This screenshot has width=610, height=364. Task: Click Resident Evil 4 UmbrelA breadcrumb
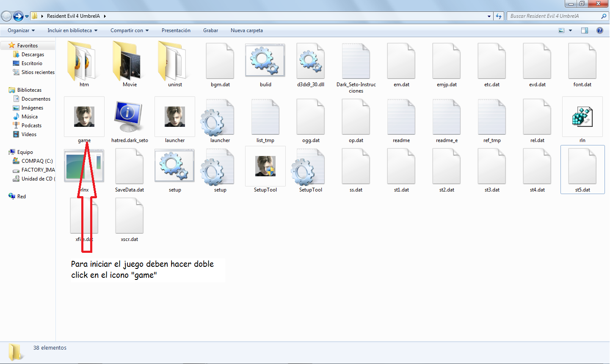point(73,16)
